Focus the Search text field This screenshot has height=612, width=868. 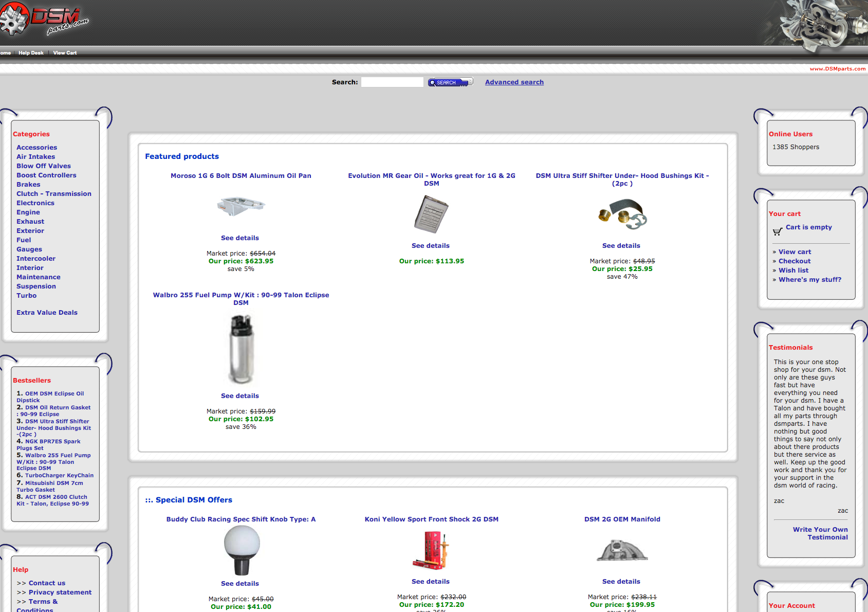pyautogui.click(x=392, y=82)
